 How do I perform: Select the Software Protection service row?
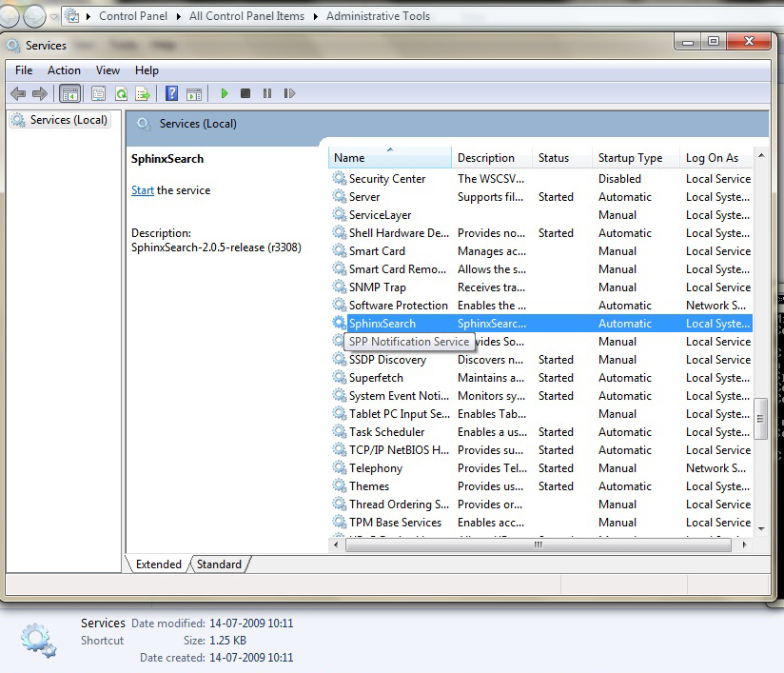tap(541, 305)
